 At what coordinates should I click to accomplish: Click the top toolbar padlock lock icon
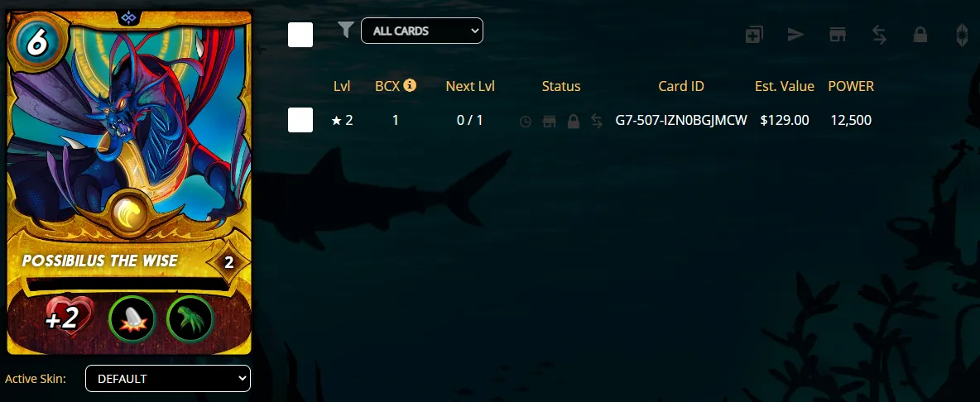click(920, 35)
